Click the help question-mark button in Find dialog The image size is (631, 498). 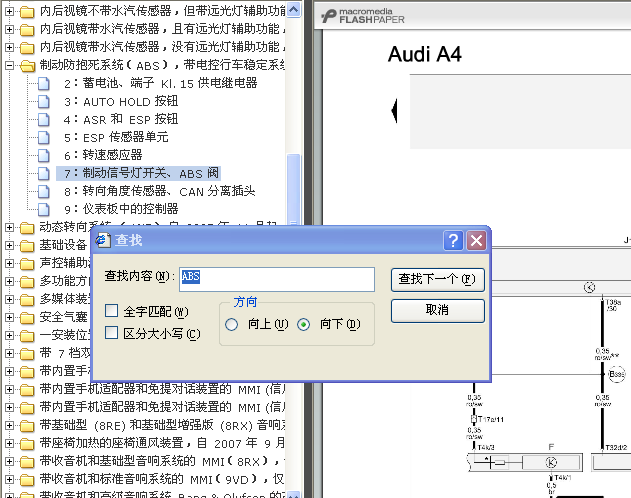[453, 241]
